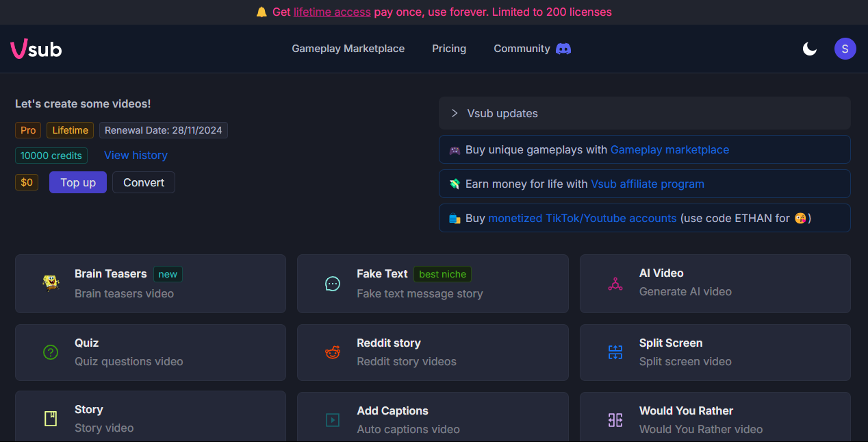Click the Renewal Date badge
Image resolution: width=868 pixels, height=442 pixels.
(164, 130)
